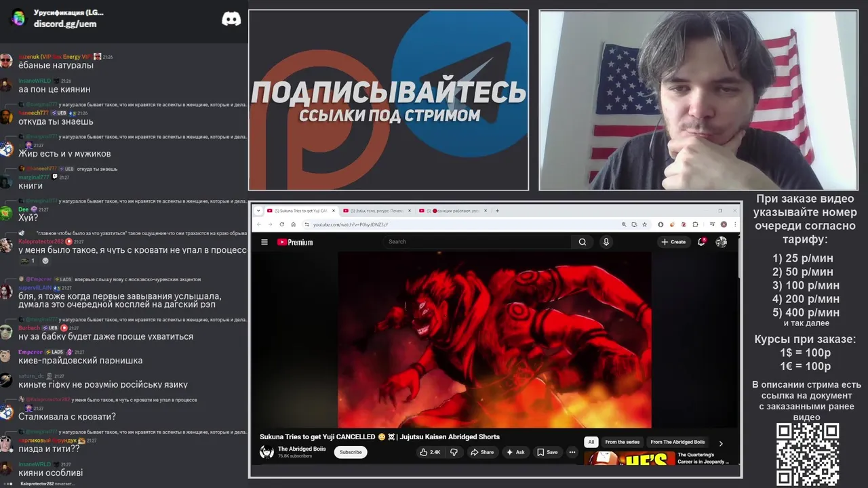
Task: Click the browser page vertical scrollbar
Action: point(738,258)
